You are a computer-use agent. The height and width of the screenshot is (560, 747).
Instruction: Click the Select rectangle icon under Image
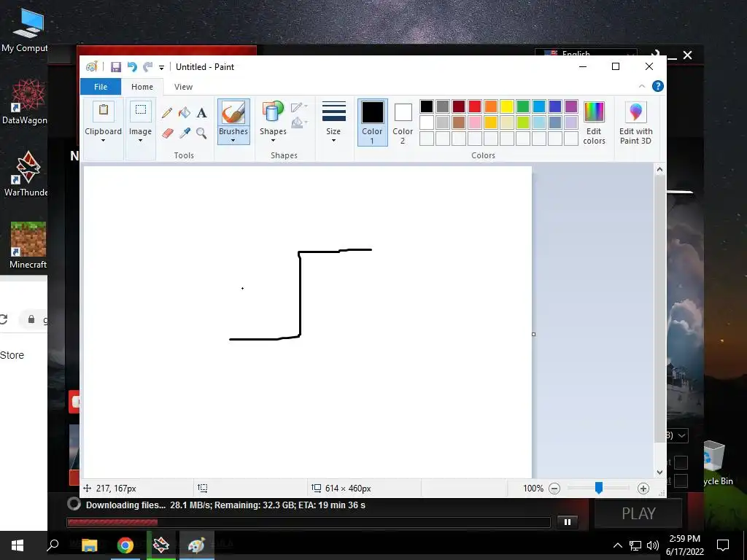(141, 111)
